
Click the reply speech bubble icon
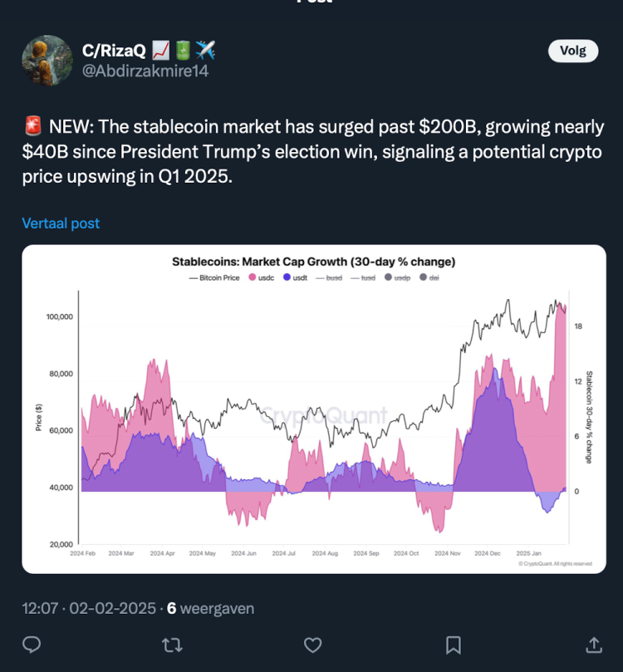(32, 645)
